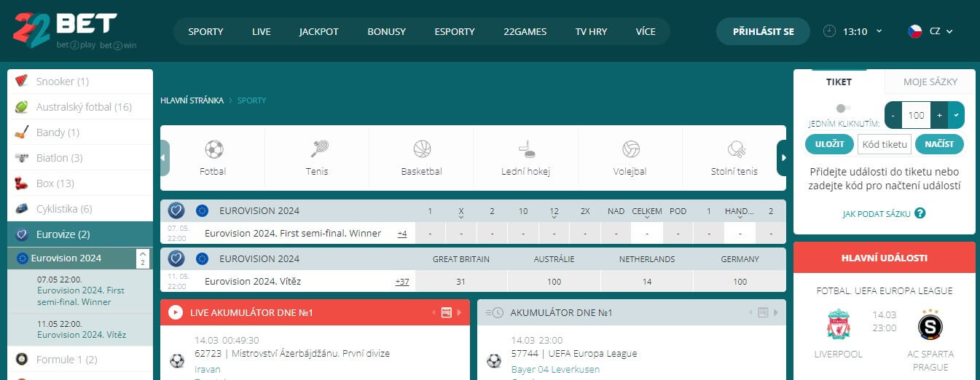The height and width of the screenshot is (380, 980).
Task: Toggle the Jedním kliknutím switch
Action: tap(844, 108)
